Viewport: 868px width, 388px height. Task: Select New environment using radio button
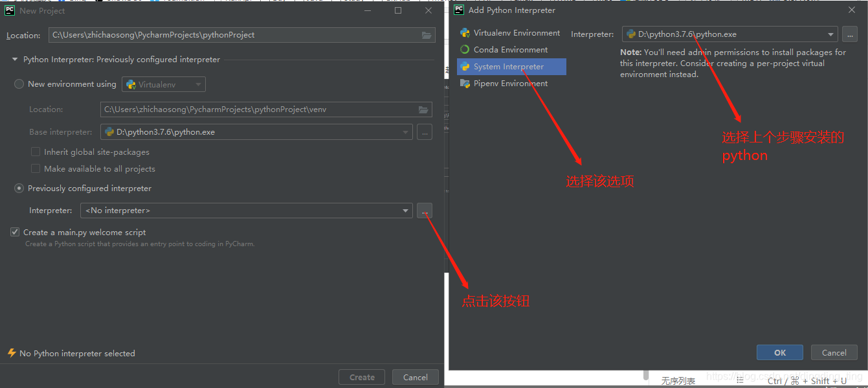click(x=19, y=84)
